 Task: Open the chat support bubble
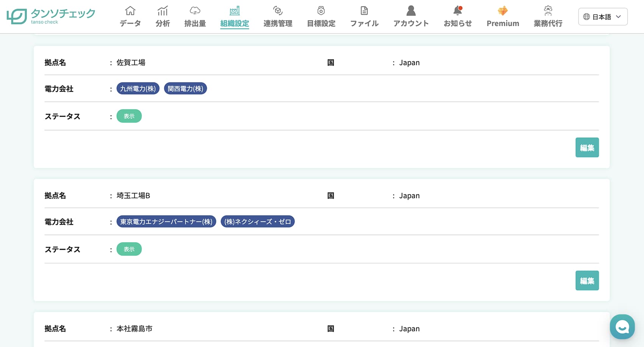[622, 327]
